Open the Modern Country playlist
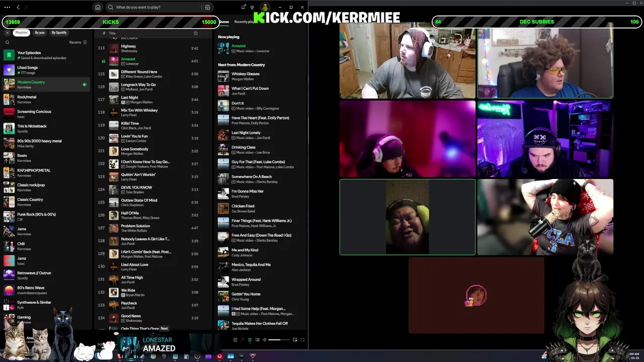The height and width of the screenshot is (362, 644). click(x=45, y=84)
